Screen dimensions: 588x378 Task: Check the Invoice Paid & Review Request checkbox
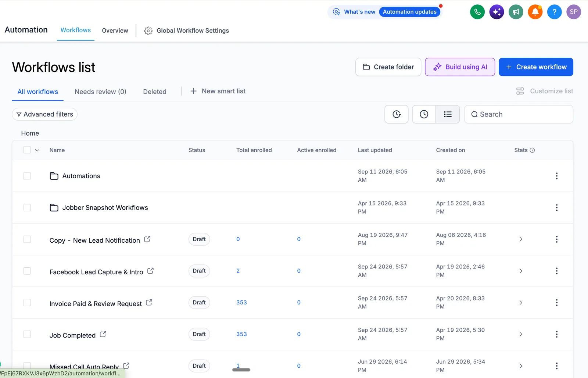click(27, 302)
